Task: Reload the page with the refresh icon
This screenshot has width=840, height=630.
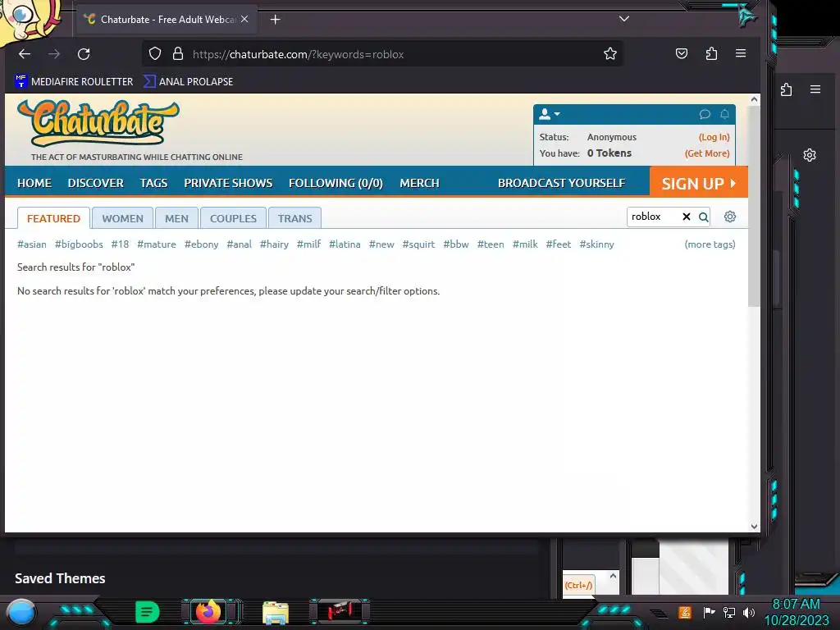Action: coord(84,53)
